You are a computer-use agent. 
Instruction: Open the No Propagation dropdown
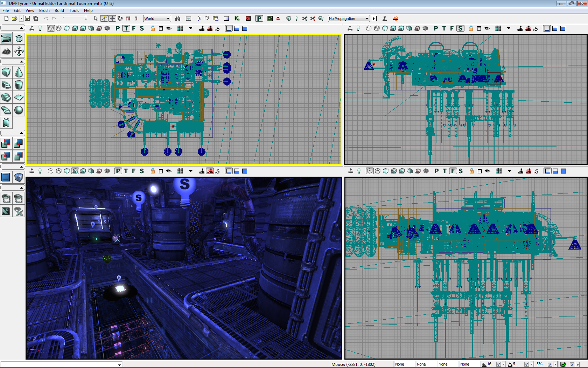[349, 19]
